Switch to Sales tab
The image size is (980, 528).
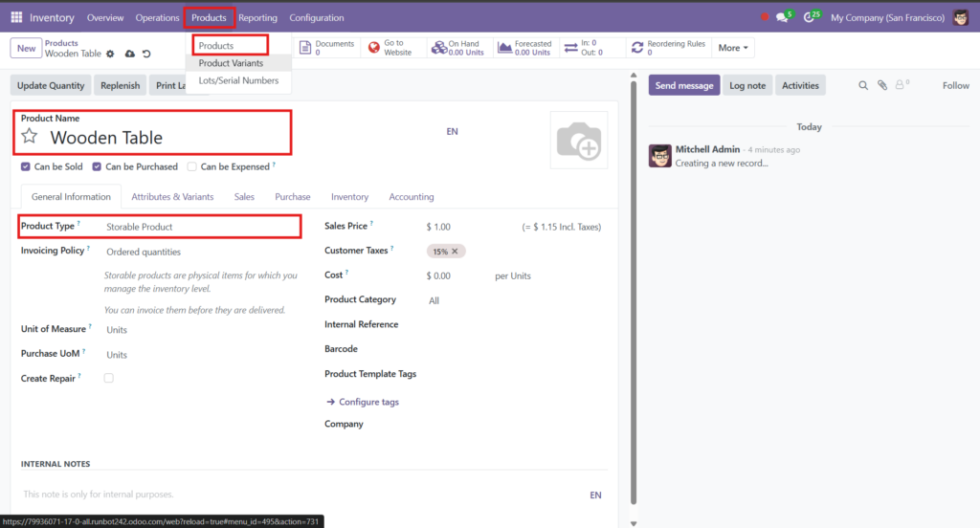click(x=244, y=197)
